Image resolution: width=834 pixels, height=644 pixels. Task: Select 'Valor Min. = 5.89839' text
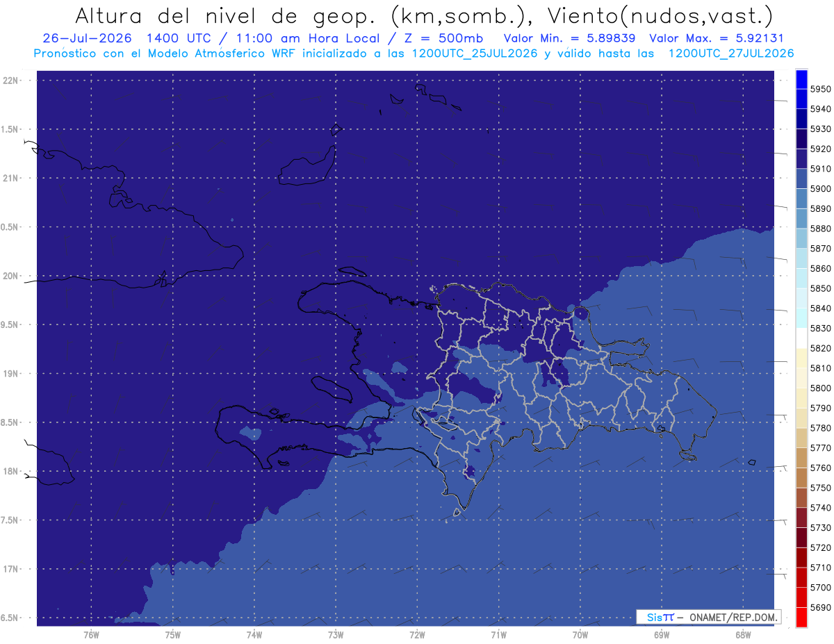(x=570, y=38)
